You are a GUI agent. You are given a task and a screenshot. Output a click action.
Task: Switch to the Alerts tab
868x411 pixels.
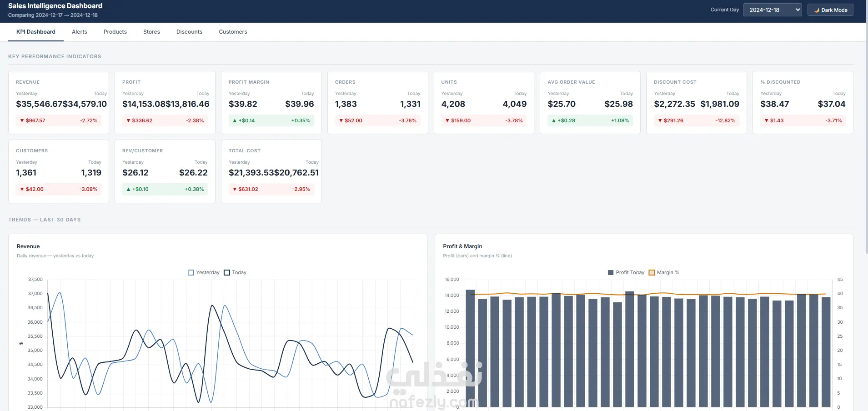80,32
